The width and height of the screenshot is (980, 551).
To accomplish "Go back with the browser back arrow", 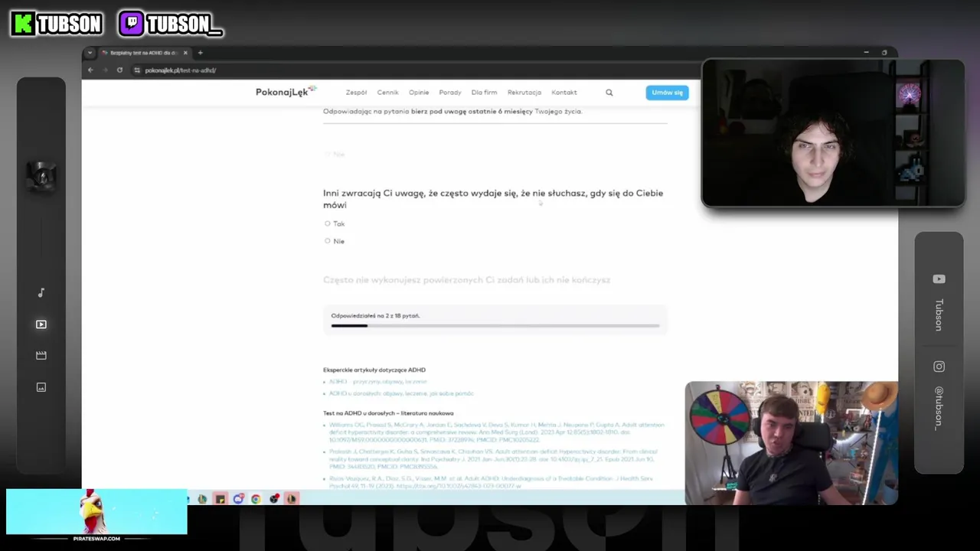I will tap(90, 70).
